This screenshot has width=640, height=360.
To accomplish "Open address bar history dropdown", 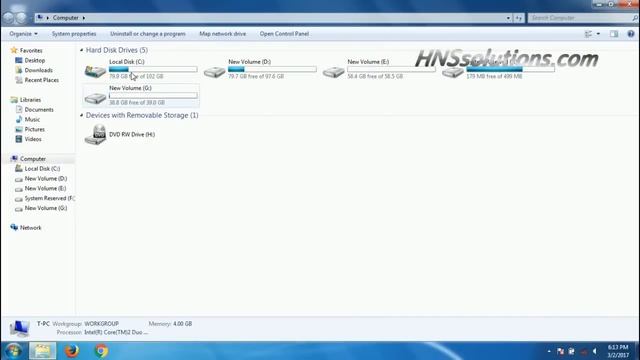I will [508, 18].
